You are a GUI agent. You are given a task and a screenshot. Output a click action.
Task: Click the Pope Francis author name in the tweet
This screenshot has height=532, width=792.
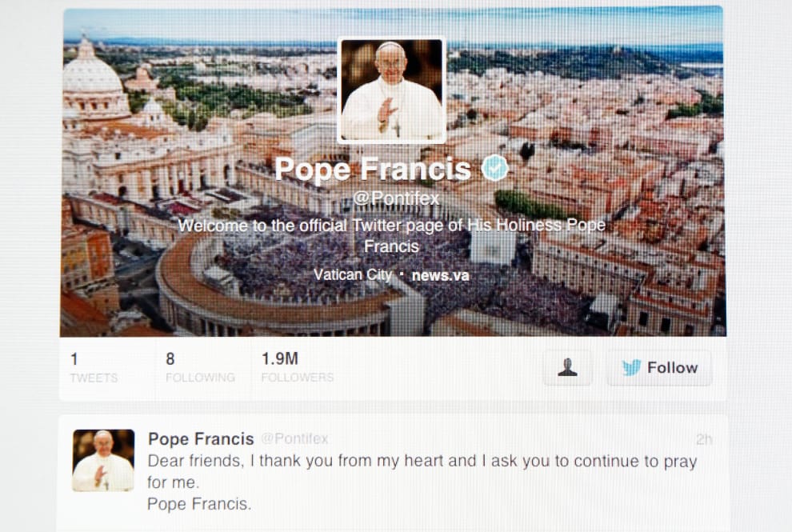pos(201,439)
